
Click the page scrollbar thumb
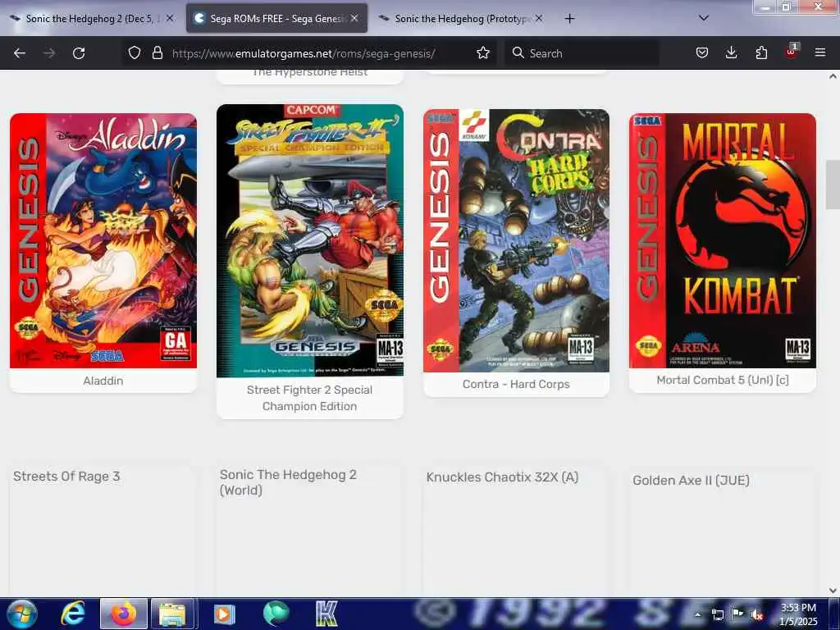tap(833, 185)
